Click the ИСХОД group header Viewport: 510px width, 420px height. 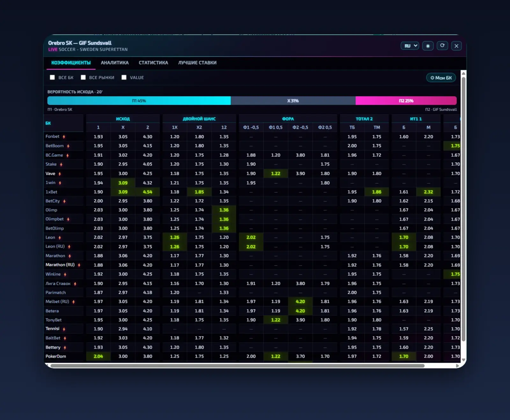(123, 119)
